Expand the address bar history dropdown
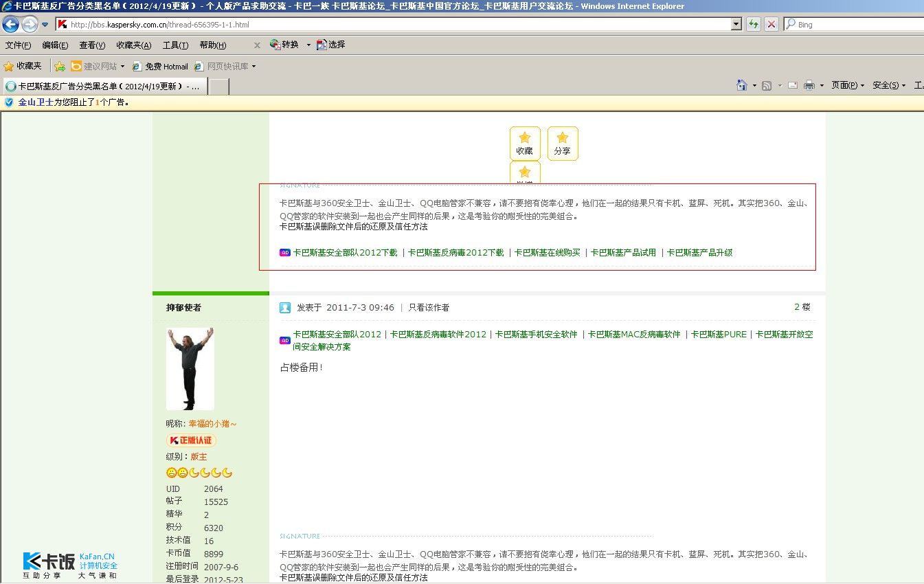This screenshot has height=584, width=924. tap(736, 25)
